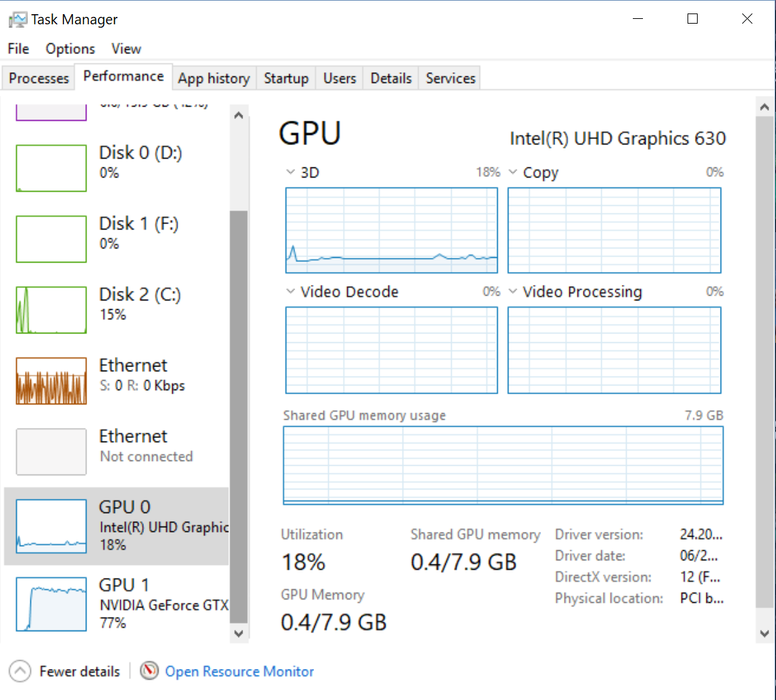Screen dimensions: 776x700
Task: Open the Video Decode engine dropdown
Action: click(290, 292)
